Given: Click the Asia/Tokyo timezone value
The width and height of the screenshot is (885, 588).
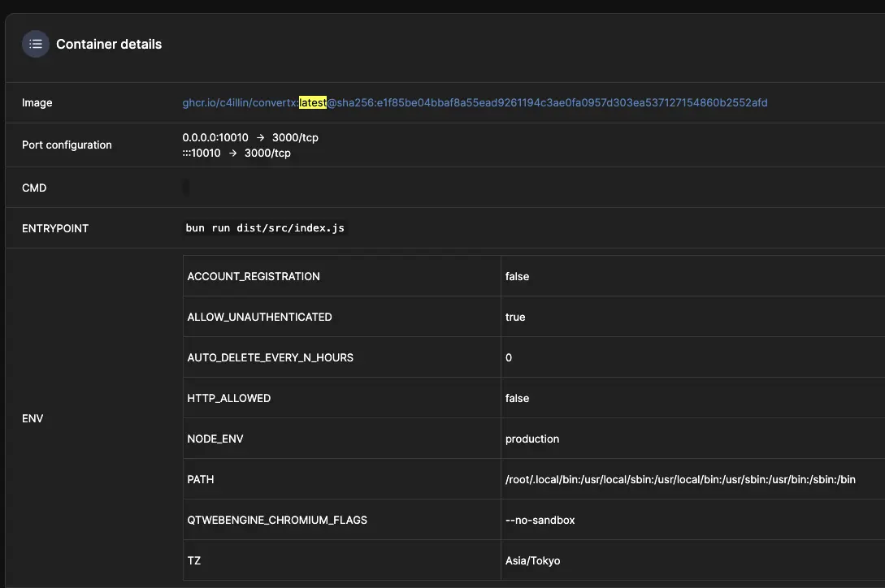Looking at the screenshot, I should [533, 561].
